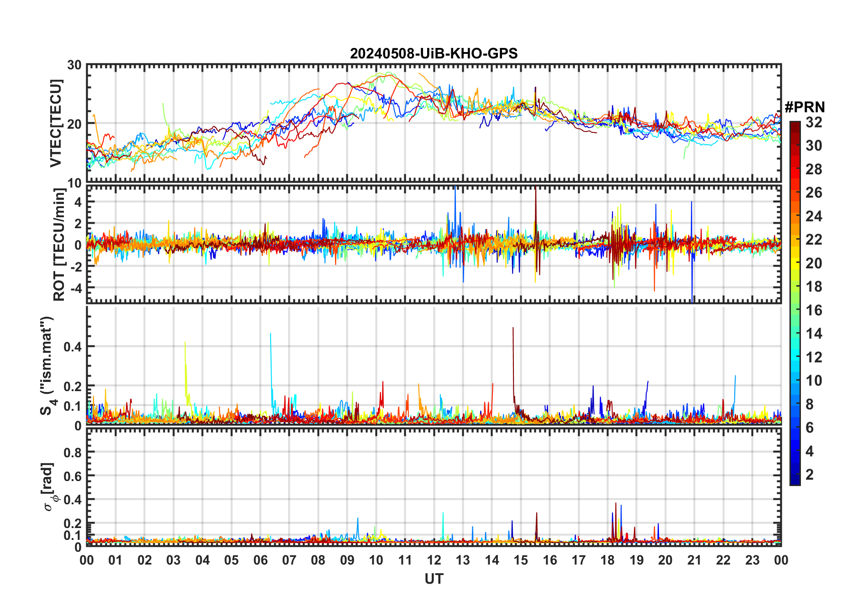Viewport: 868px width, 607px height.
Task: Click the PRN jet colorbar strip
Action: click(x=795, y=303)
